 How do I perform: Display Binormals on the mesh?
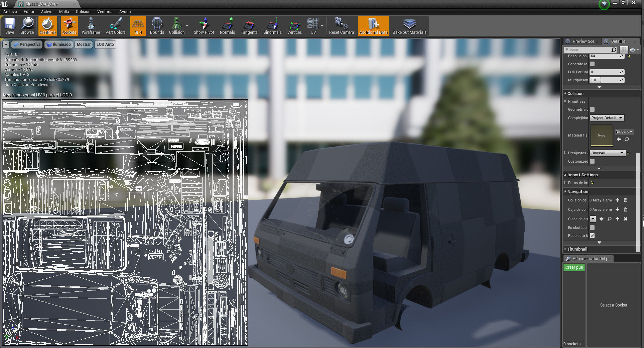tap(272, 26)
